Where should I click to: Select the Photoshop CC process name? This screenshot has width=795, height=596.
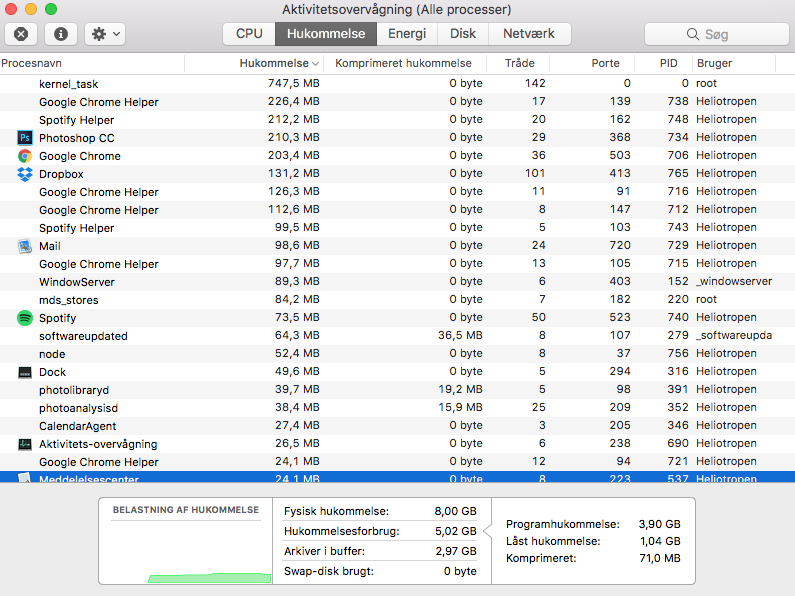77,138
